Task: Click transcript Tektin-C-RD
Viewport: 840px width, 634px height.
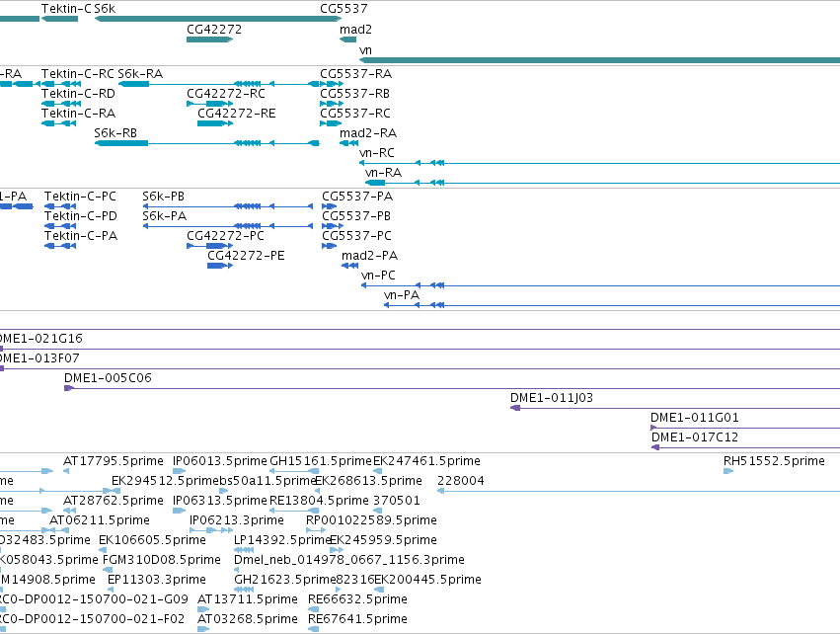Action: (x=61, y=104)
